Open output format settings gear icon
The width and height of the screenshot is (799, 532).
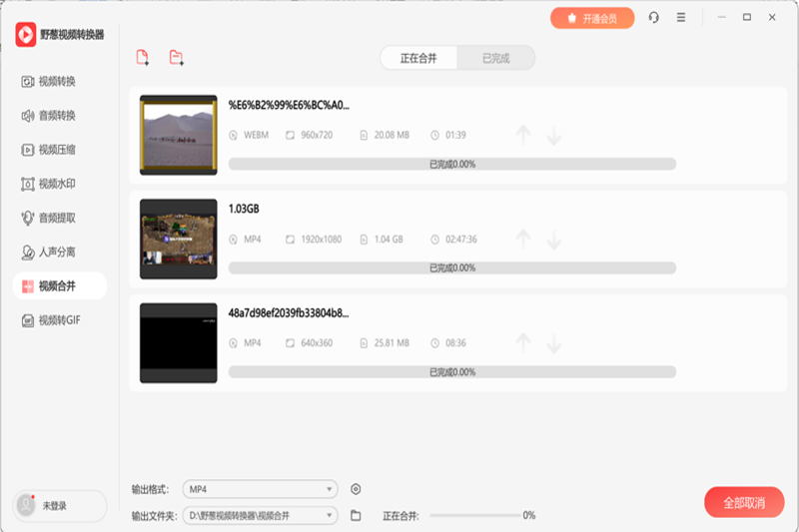(x=356, y=489)
